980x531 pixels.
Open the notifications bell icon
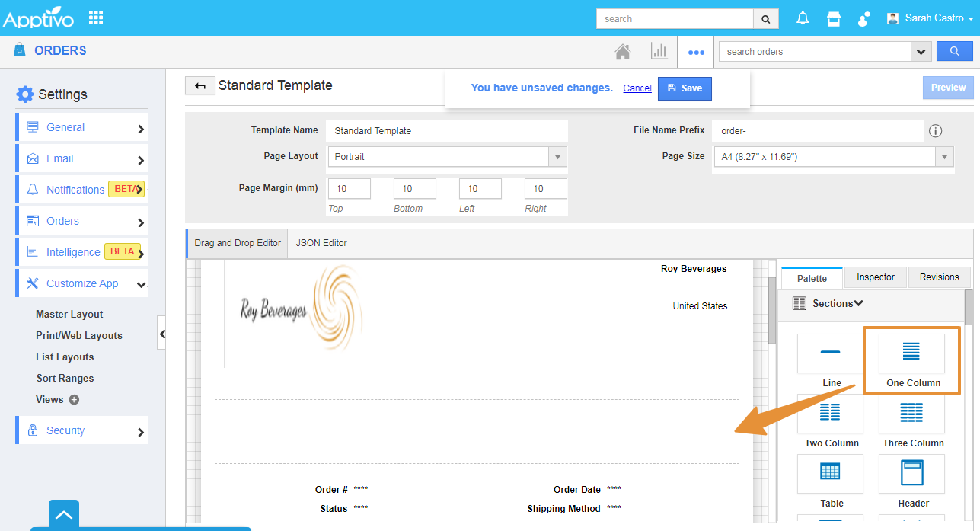(803, 18)
